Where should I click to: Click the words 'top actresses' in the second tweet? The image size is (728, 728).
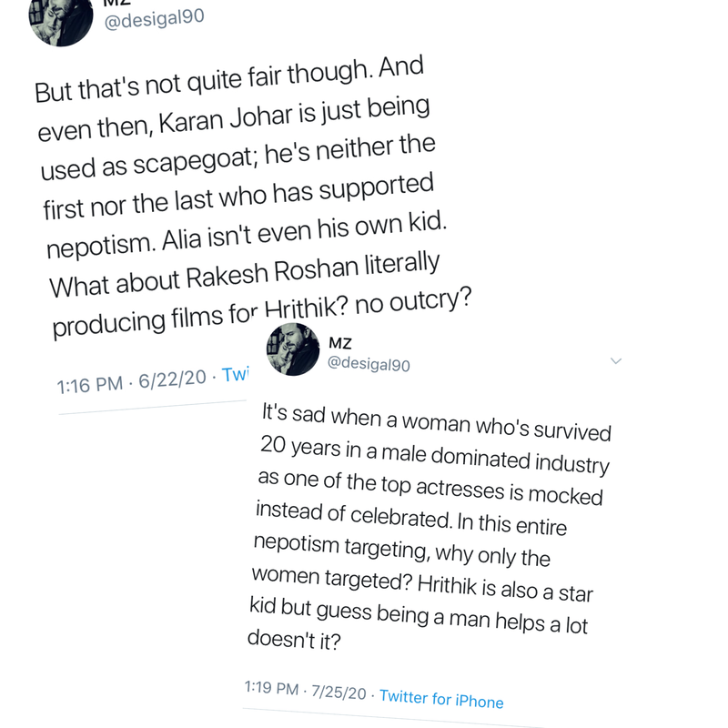(443, 487)
